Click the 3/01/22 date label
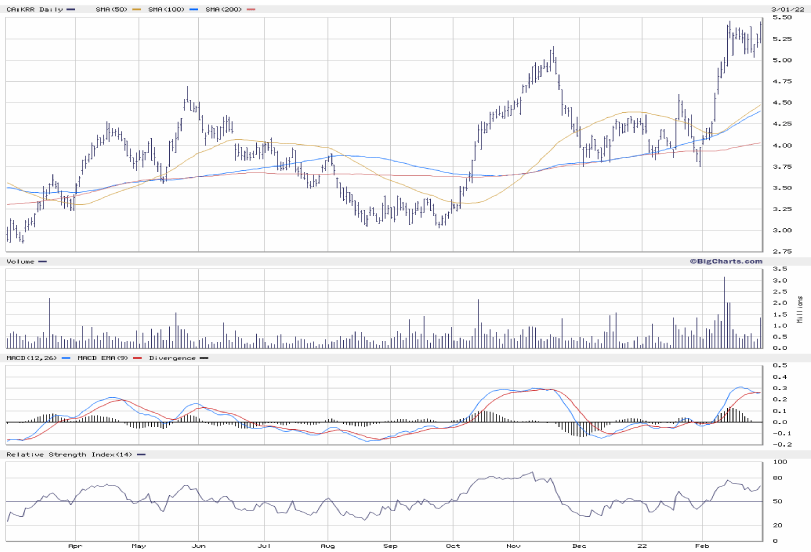Viewport: 811px width, 552px height. coord(781,9)
